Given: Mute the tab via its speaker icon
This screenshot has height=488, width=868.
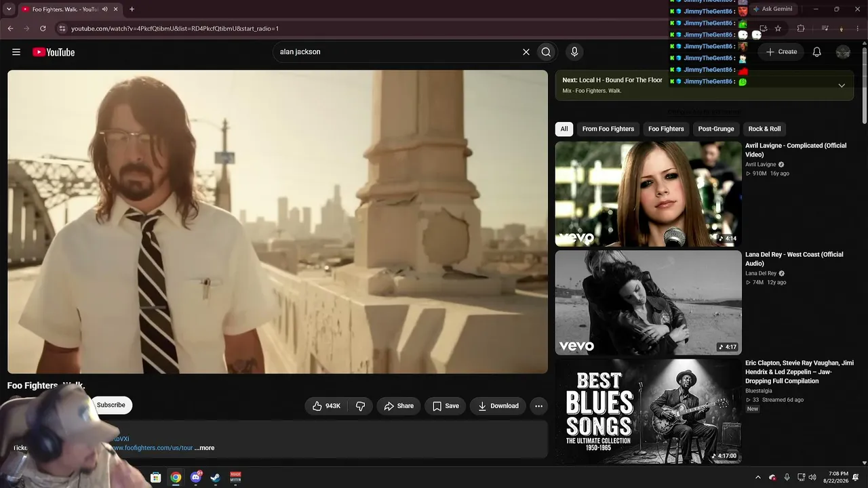Looking at the screenshot, I should 104,9.
